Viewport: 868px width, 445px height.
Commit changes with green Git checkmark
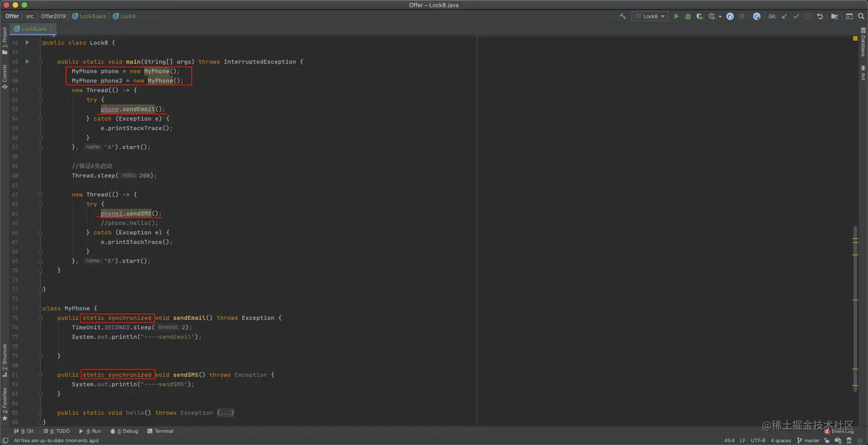click(x=796, y=17)
